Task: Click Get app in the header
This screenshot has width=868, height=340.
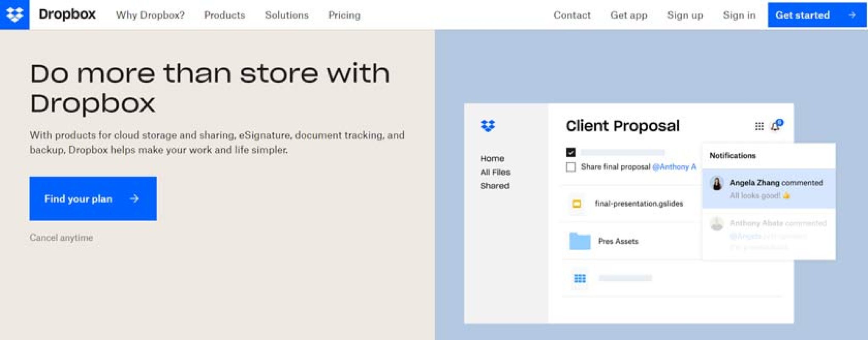Action: pos(629,15)
